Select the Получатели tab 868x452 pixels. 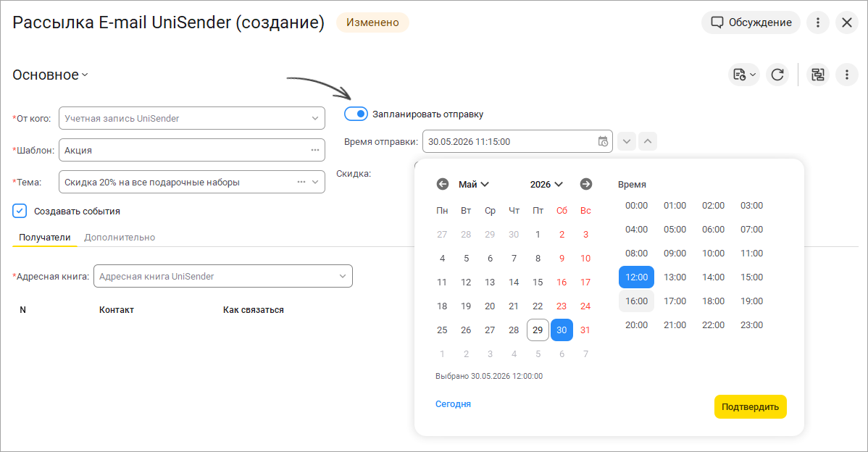(x=45, y=238)
